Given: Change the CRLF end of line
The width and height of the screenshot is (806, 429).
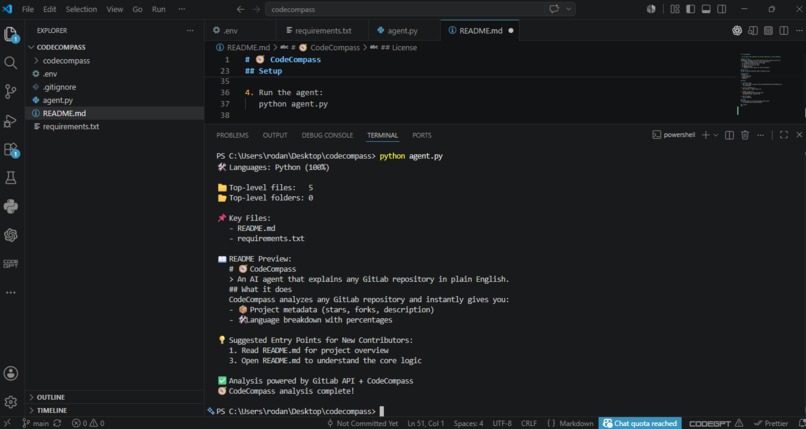Looking at the screenshot, I should [528, 423].
